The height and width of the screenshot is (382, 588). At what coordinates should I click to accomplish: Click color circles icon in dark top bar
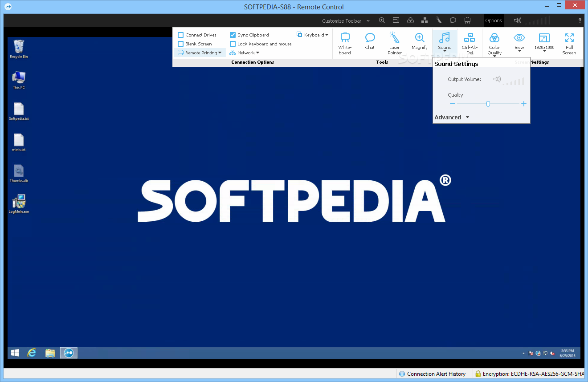coord(410,20)
